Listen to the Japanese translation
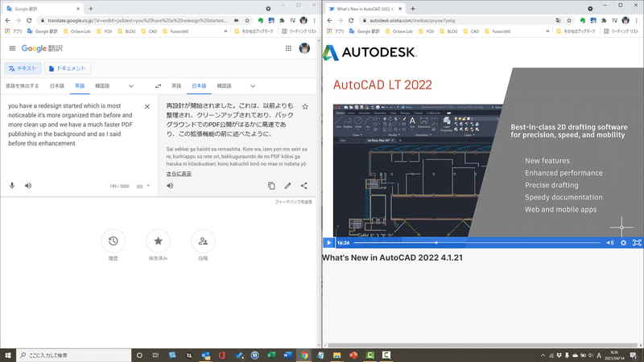 (170, 186)
